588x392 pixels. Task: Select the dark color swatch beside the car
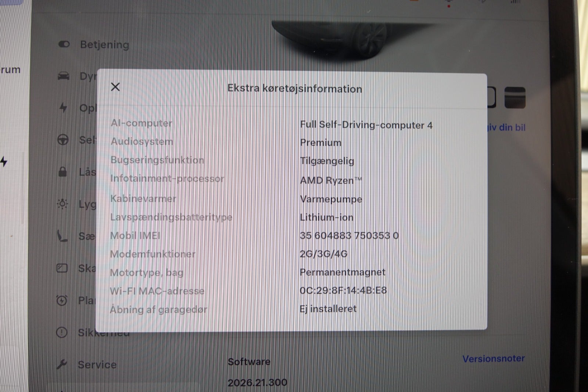click(x=515, y=97)
